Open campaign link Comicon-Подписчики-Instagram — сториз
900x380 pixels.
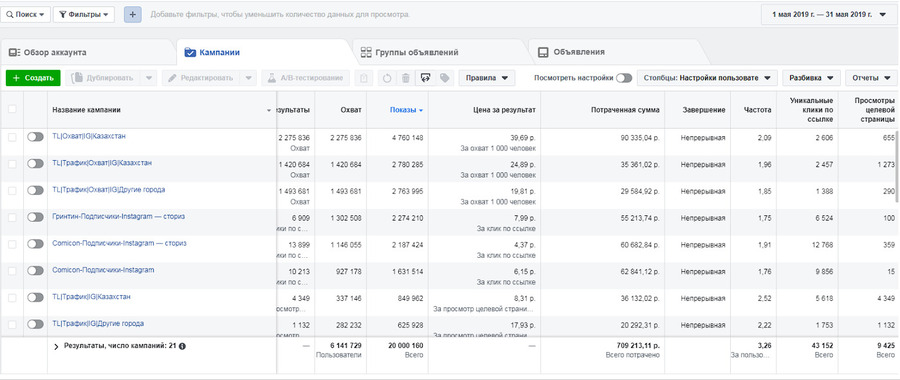119,243
